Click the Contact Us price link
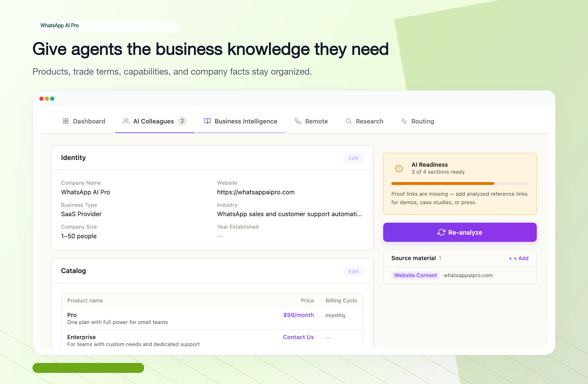This screenshot has height=384, width=588. [298, 337]
